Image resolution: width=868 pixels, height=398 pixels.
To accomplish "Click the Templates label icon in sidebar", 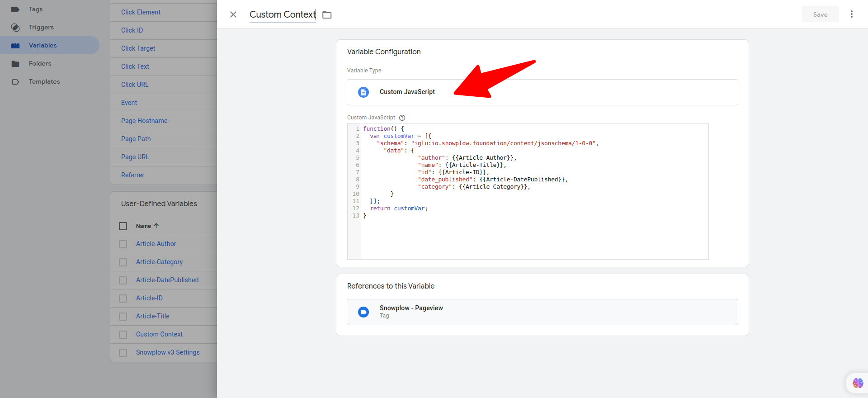I will tap(15, 82).
